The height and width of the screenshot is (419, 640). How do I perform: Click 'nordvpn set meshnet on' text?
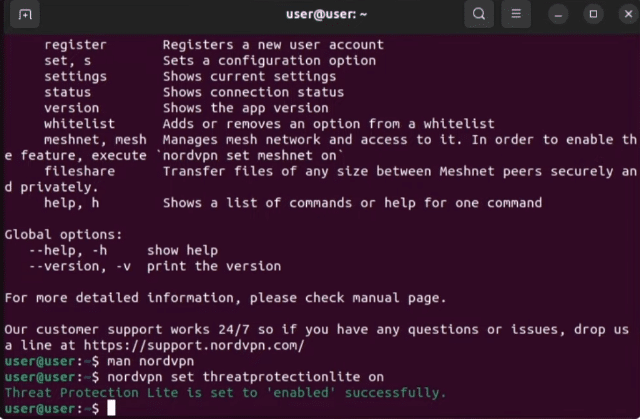(249, 155)
